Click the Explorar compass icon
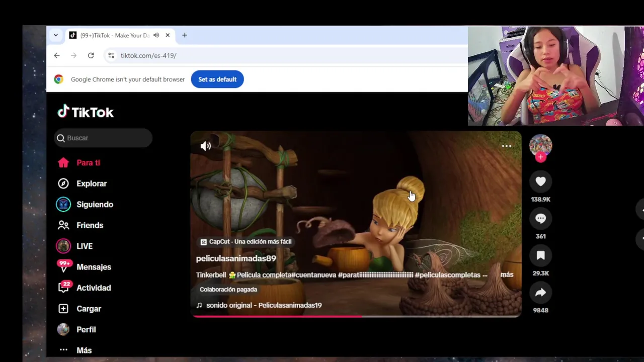 (x=63, y=184)
